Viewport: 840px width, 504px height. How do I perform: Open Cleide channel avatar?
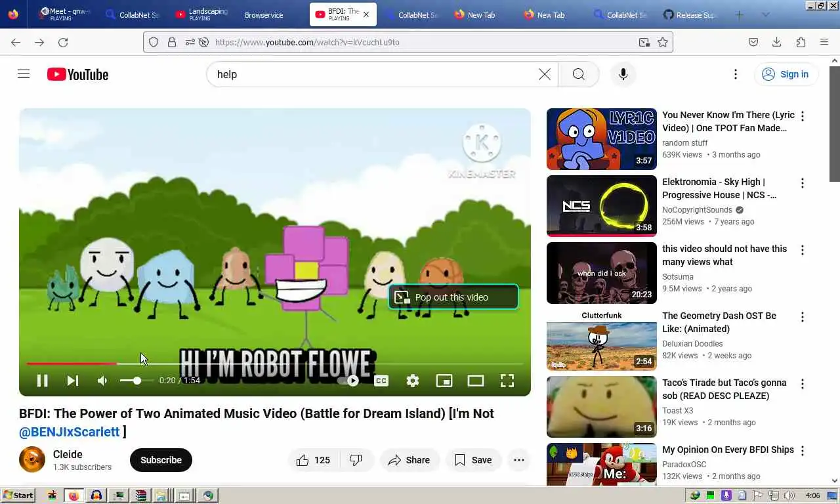coord(32,460)
